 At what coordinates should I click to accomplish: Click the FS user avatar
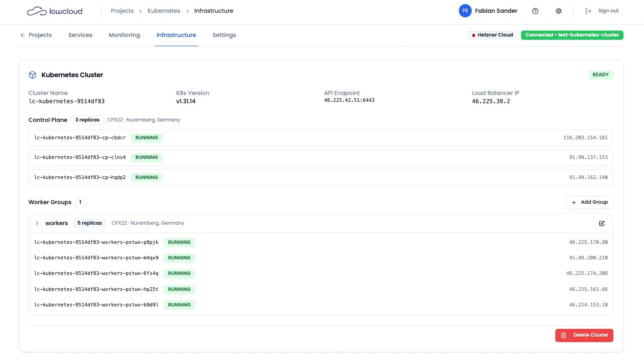click(465, 11)
